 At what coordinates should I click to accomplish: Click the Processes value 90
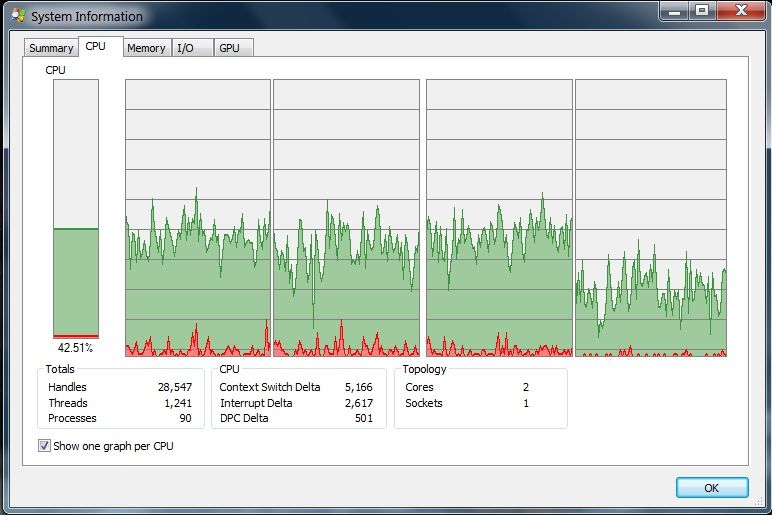(185, 418)
